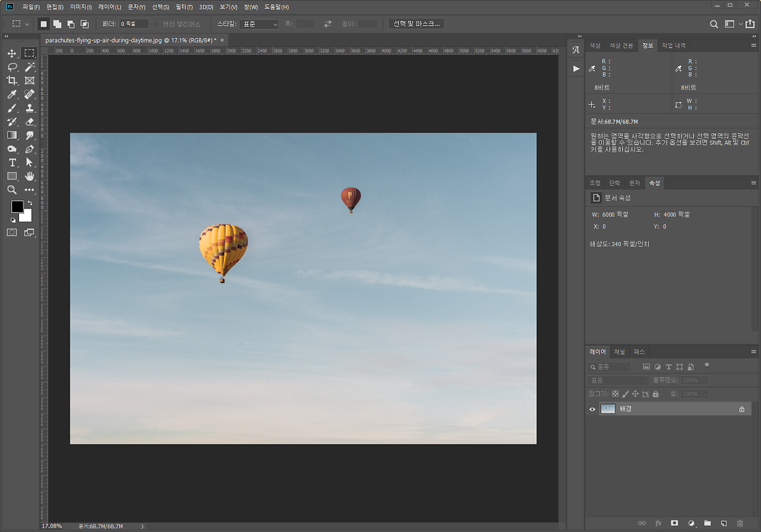Click the 페더 input field
The height and width of the screenshot is (532, 761).
[x=134, y=24]
